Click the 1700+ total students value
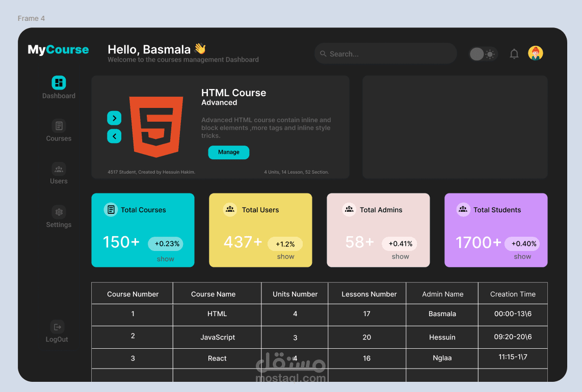This screenshot has height=392, width=582. (479, 242)
